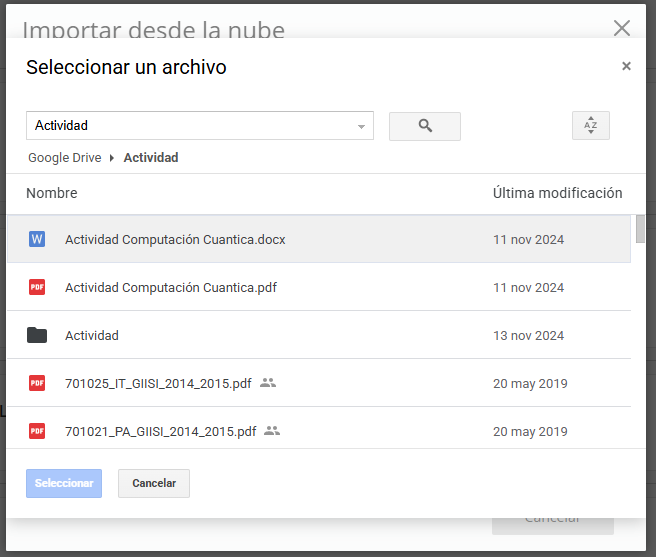Click PDF icon next to 701025_IT_GIISI file
The width and height of the screenshot is (656, 557).
click(37, 383)
